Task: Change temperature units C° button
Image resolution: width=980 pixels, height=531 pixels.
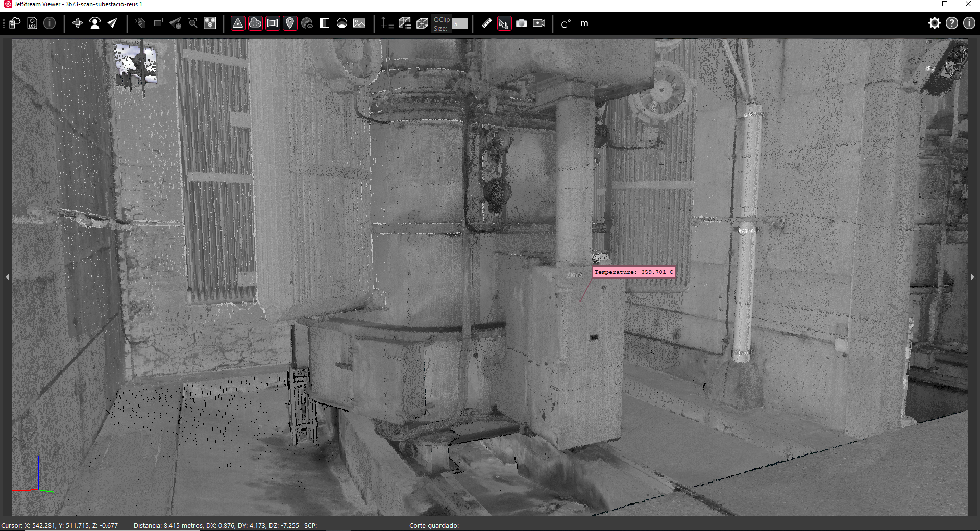Action: click(x=566, y=23)
